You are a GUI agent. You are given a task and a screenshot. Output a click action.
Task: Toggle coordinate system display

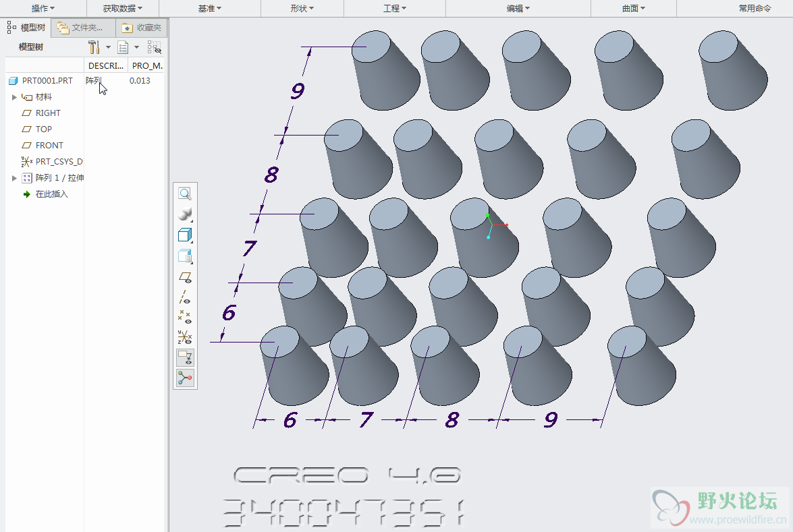coord(185,337)
